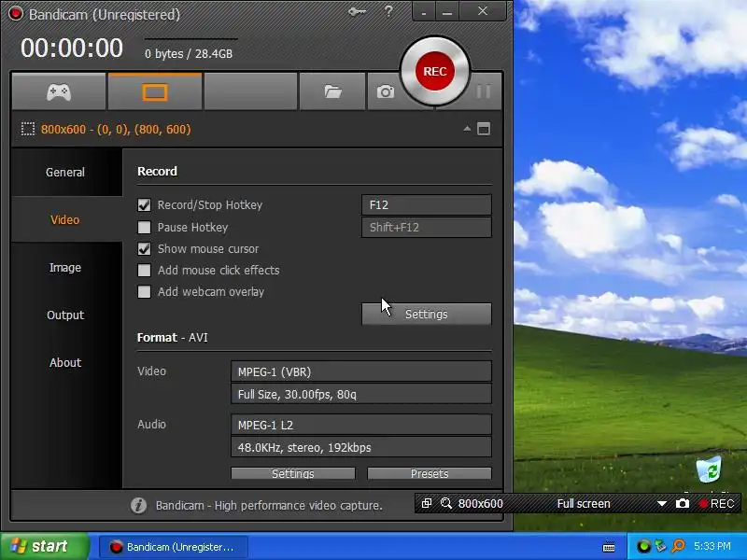Click the small dash tray button in title bar

pyautogui.click(x=424, y=11)
